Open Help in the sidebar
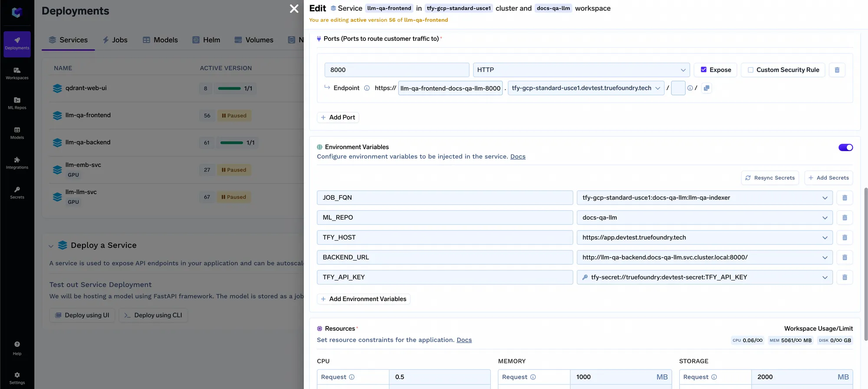The width and height of the screenshot is (868, 389). pyautogui.click(x=17, y=348)
